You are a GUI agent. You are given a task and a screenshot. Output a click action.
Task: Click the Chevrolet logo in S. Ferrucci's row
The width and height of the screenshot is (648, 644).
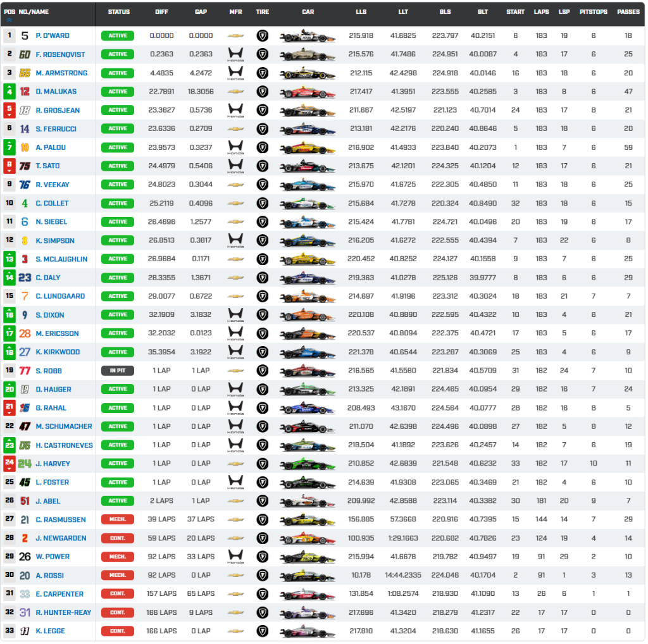[x=235, y=129]
